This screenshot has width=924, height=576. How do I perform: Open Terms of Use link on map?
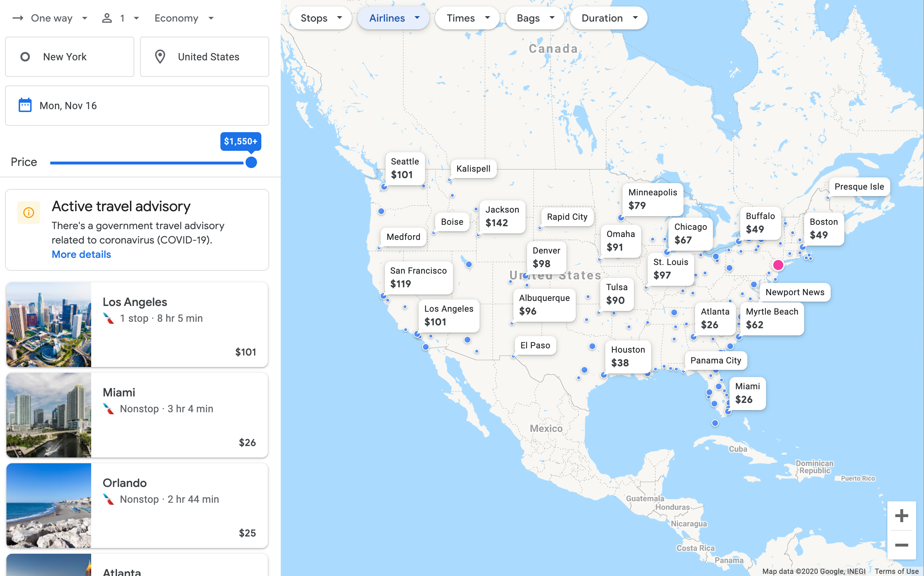click(x=896, y=571)
